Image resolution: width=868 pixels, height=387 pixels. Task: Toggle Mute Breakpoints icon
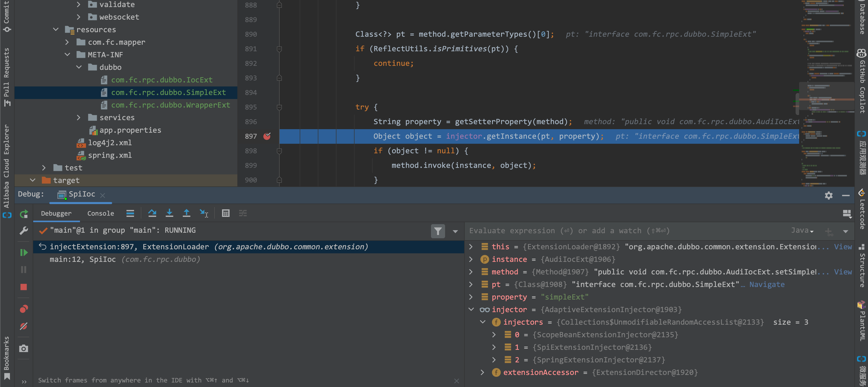point(24,326)
